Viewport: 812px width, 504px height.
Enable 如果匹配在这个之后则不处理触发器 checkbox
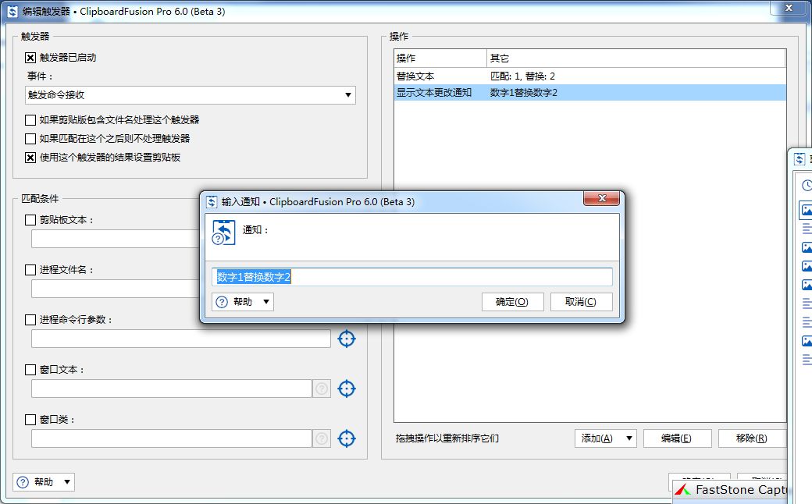(x=30, y=139)
